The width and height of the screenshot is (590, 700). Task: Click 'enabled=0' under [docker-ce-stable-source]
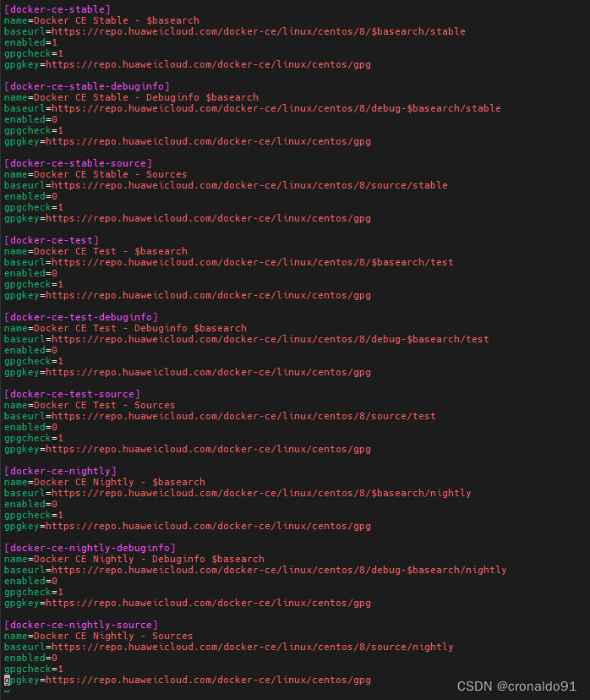[x=30, y=196]
